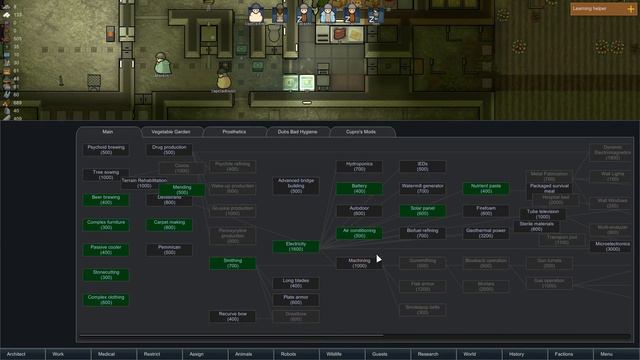Screen dimensions: 640x360
Task: Open the Assign tab in bottom bar
Action: (x=205, y=354)
